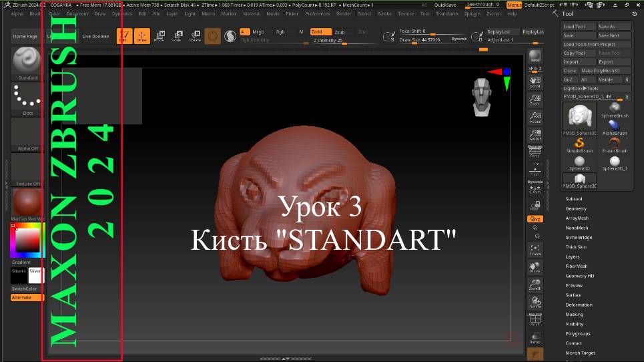Toggle the Mrgb channel button
The width and height of the screenshot is (644, 362).
point(258,31)
